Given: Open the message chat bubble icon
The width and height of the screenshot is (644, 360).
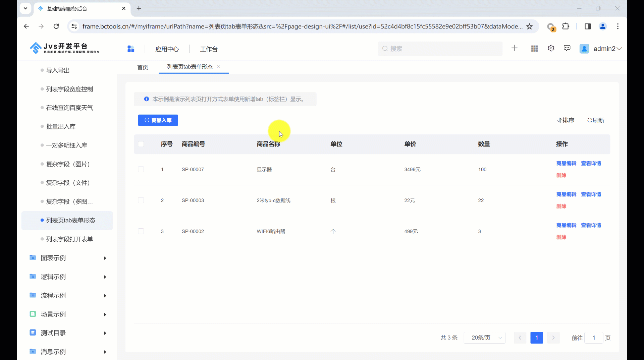Looking at the screenshot, I should 567,48.
